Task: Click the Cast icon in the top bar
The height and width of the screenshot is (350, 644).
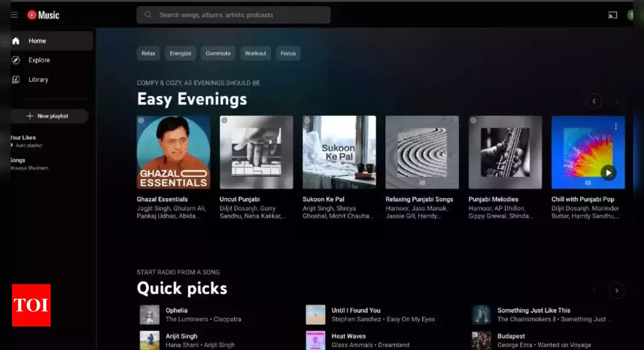Action: (612, 14)
